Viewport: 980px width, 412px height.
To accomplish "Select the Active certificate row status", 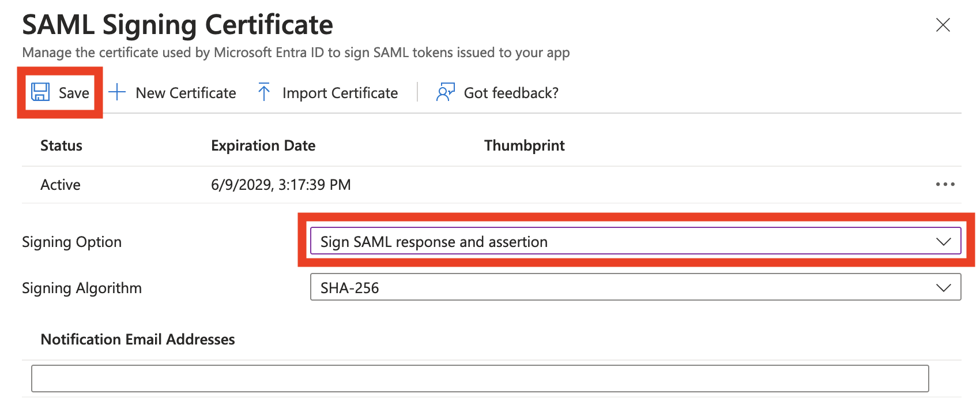I will (61, 185).
